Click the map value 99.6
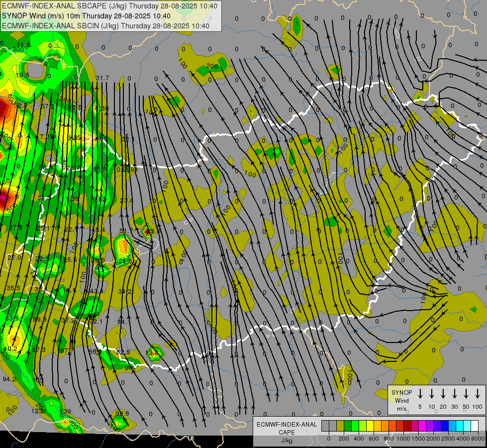487x448 pixels. (122, 413)
